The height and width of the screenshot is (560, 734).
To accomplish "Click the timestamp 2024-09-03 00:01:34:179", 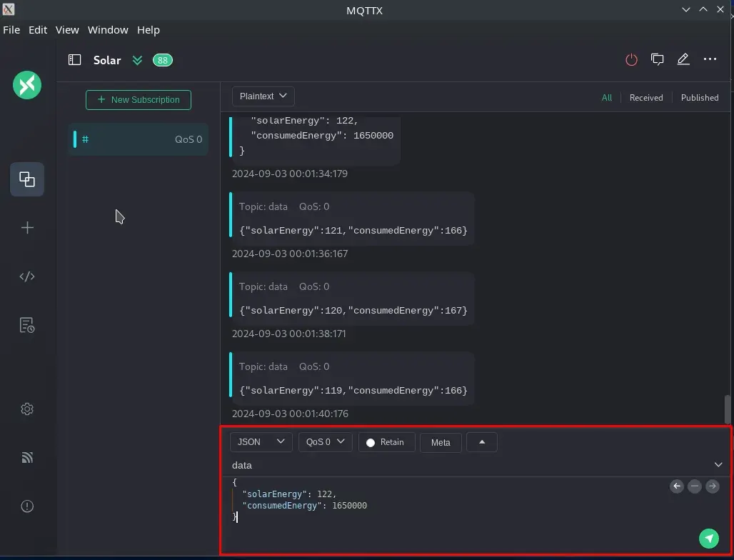I will [x=290, y=174].
